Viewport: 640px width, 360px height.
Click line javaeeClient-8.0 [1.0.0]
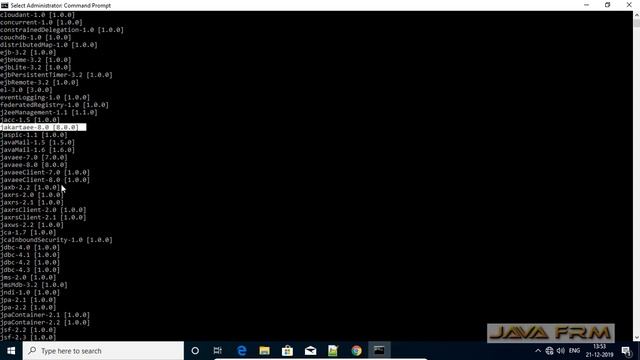point(45,180)
